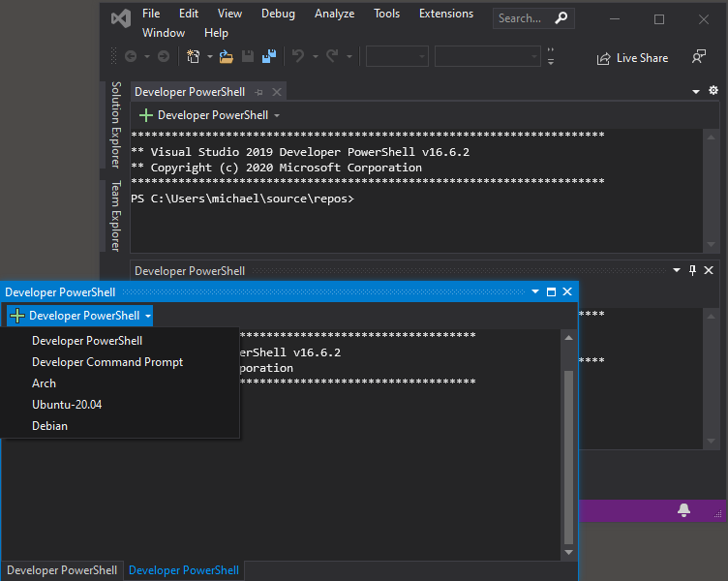The image size is (728, 581).
Task: Open document tab list dropdown arrow
Action: point(696,91)
